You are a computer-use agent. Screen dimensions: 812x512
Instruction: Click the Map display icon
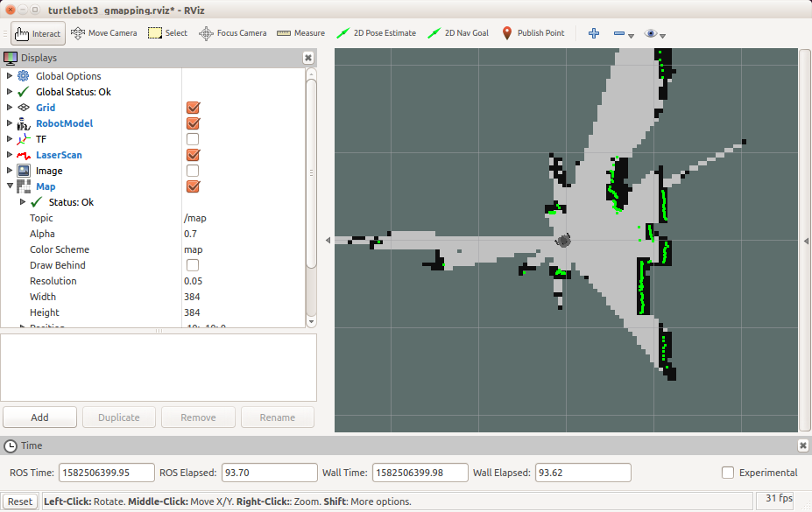(24, 186)
